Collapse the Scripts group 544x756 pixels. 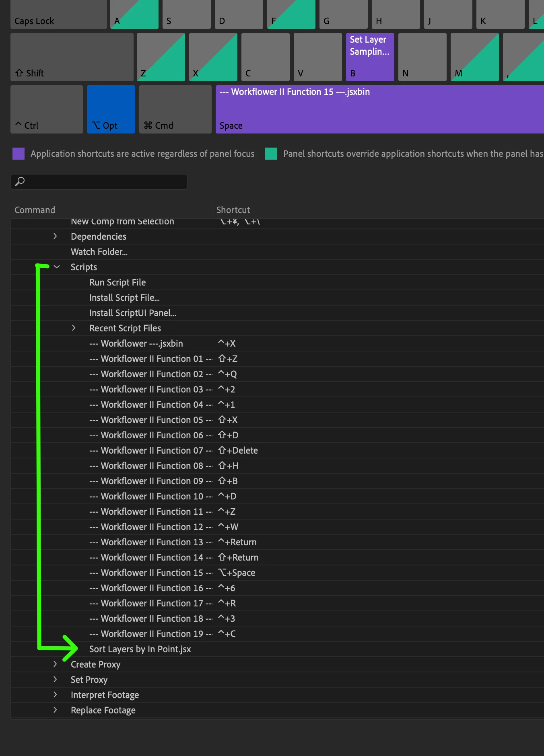57,267
